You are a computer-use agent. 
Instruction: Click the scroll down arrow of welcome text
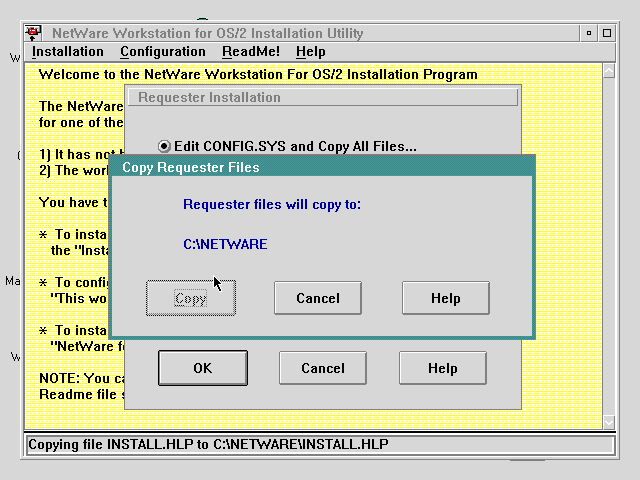(609, 422)
